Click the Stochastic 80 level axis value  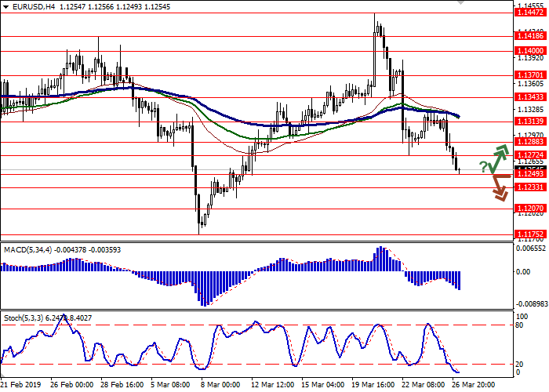pyautogui.click(x=521, y=325)
